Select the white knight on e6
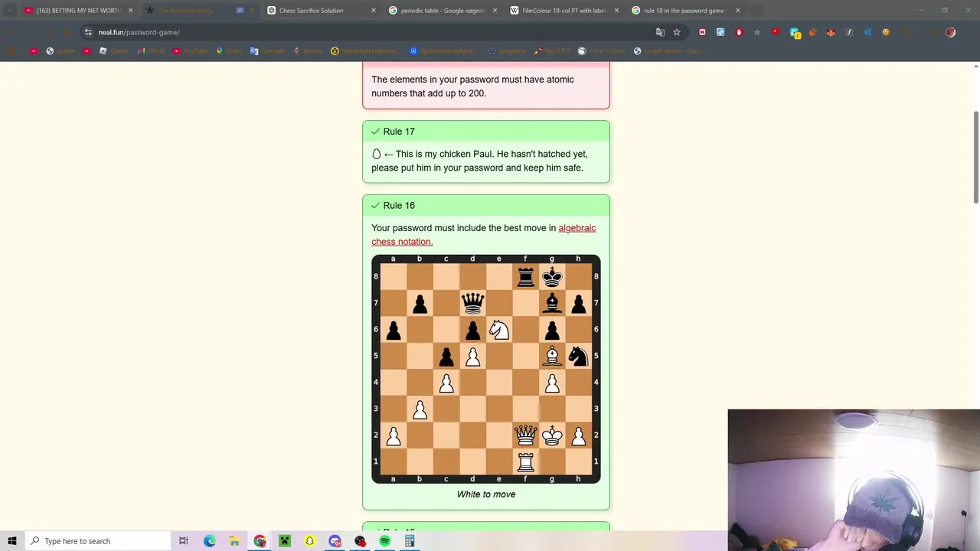Image resolution: width=980 pixels, height=551 pixels. click(499, 330)
